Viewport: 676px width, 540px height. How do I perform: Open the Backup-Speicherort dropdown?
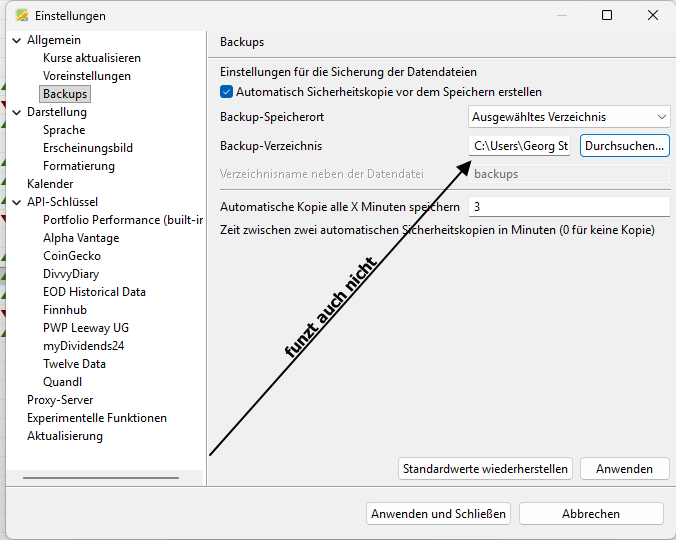(569, 117)
